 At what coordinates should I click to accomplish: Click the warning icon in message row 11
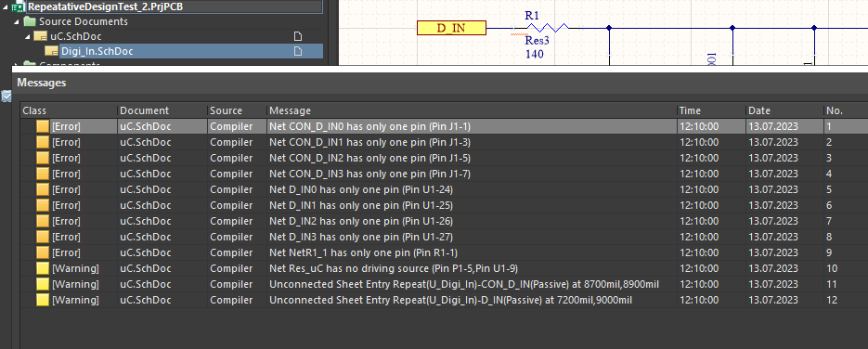(43, 285)
